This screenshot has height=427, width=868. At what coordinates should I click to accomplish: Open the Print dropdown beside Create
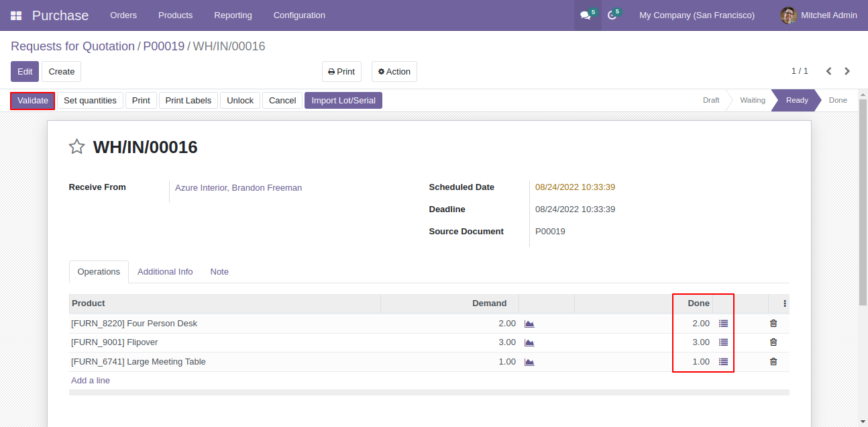tap(341, 72)
